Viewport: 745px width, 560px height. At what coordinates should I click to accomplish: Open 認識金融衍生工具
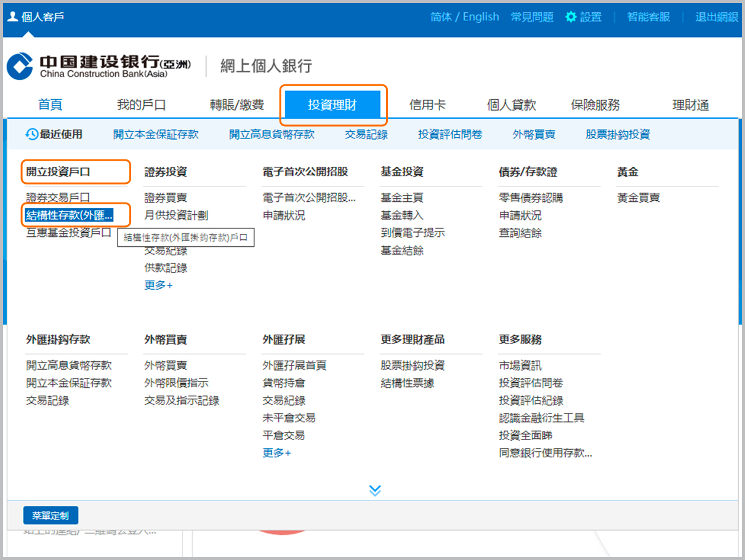pos(542,418)
